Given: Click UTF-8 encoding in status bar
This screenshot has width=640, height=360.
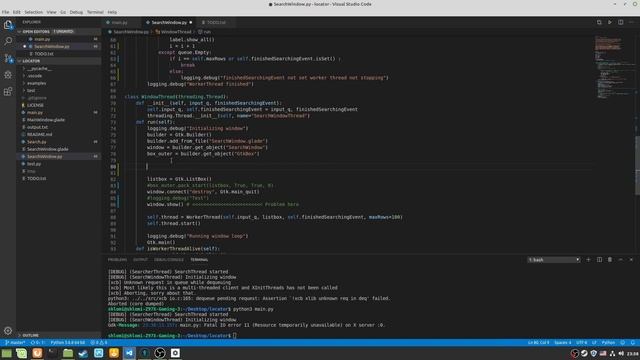Looking at the screenshot, I should (581, 342).
